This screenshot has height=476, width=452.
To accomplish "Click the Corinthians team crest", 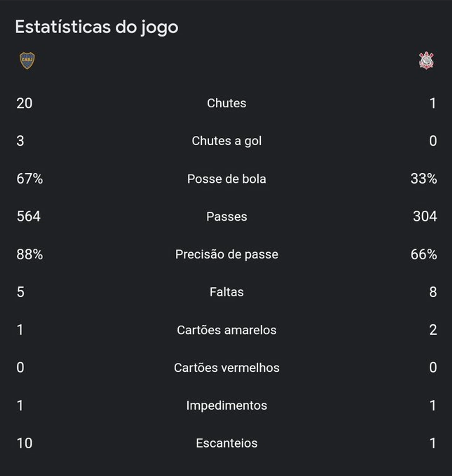I will point(426,60).
